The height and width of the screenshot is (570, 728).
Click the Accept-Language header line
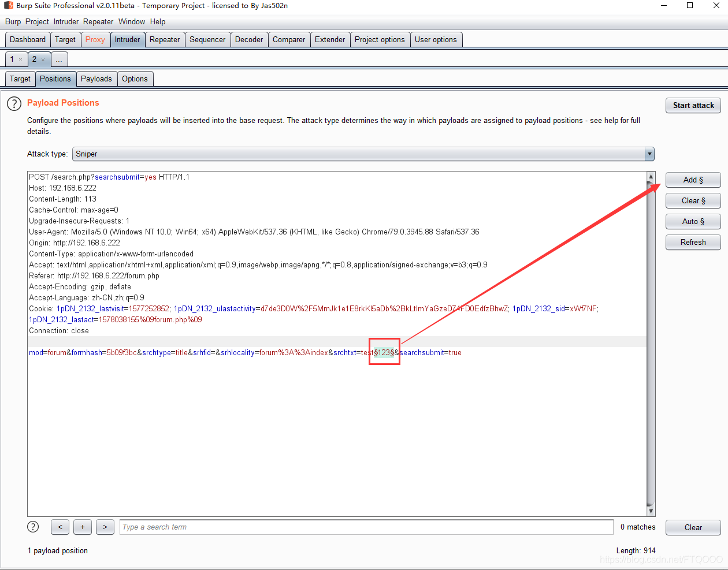click(x=87, y=298)
